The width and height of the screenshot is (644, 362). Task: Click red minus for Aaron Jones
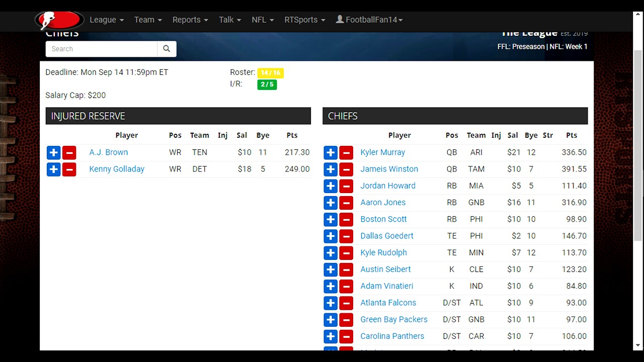[x=346, y=203]
